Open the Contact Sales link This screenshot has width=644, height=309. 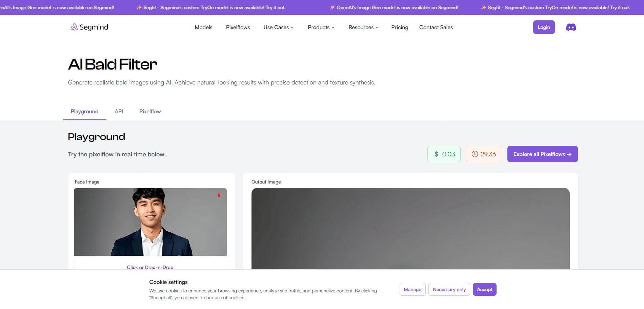point(436,27)
